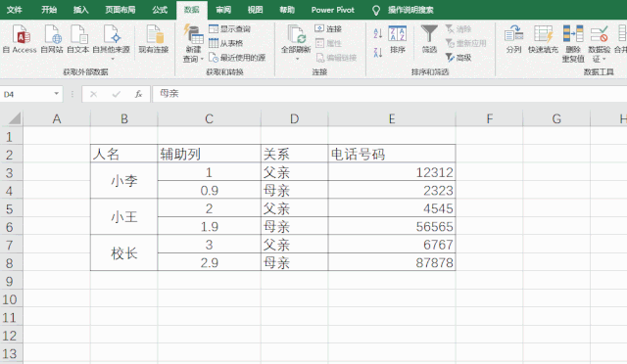Viewport: 627px width, 364px height.
Task: Sort ascending with A-Z icon
Action: click(378, 33)
